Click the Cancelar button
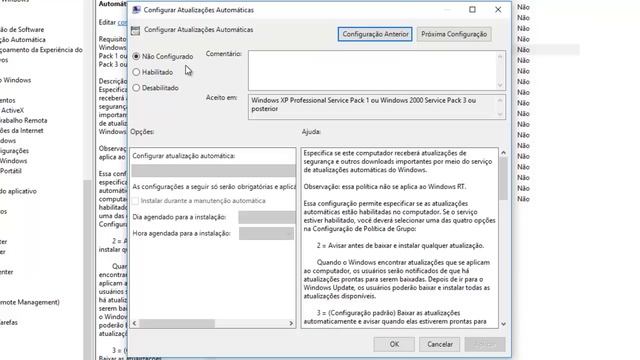The image size is (640, 360). point(440,344)
